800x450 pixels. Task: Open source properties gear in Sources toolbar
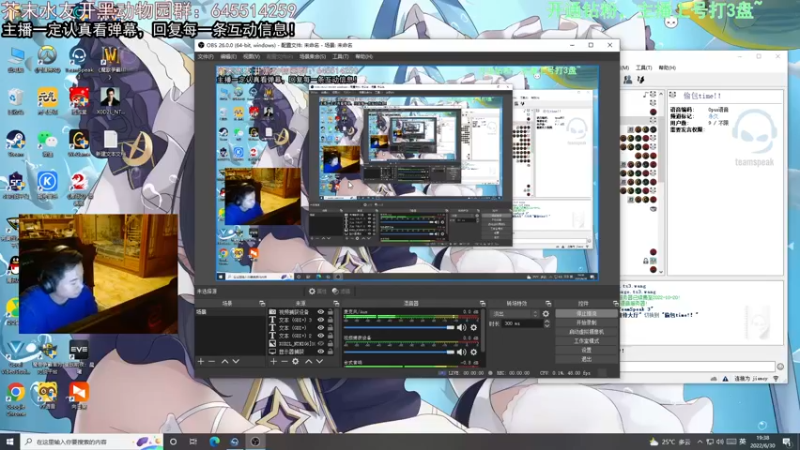tap(295, 361)
